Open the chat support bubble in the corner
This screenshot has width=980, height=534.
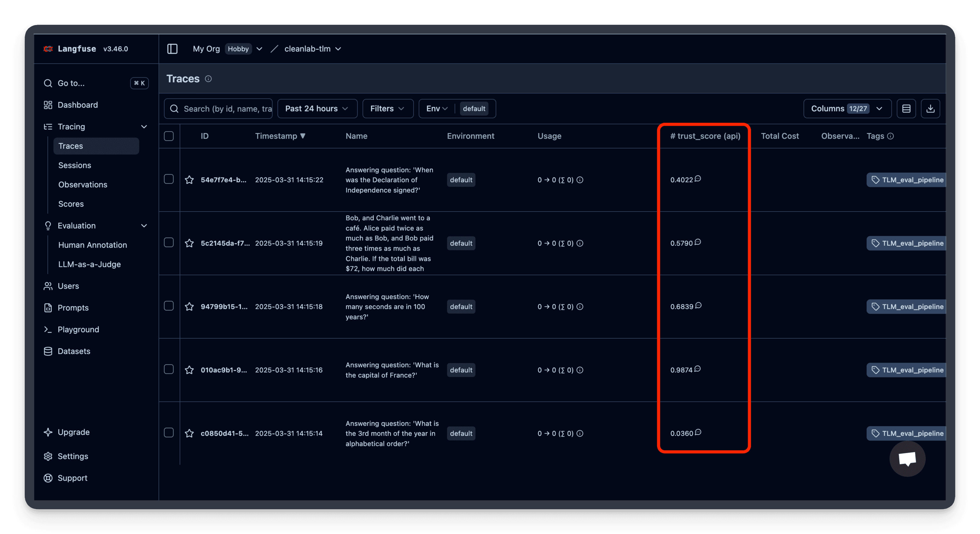click(x=907, y=459)
